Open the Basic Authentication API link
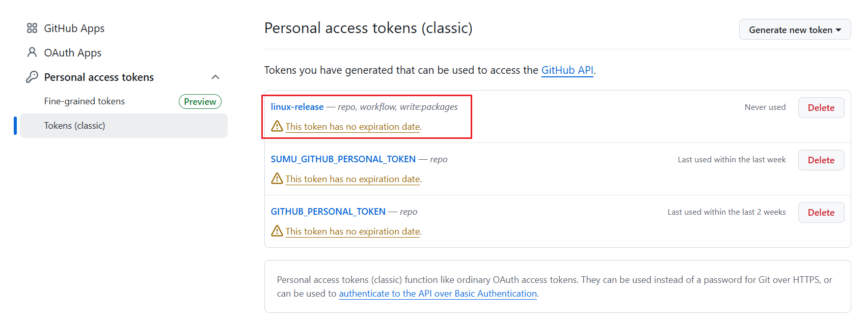This screenshot has height=319, width=868. 438,294
